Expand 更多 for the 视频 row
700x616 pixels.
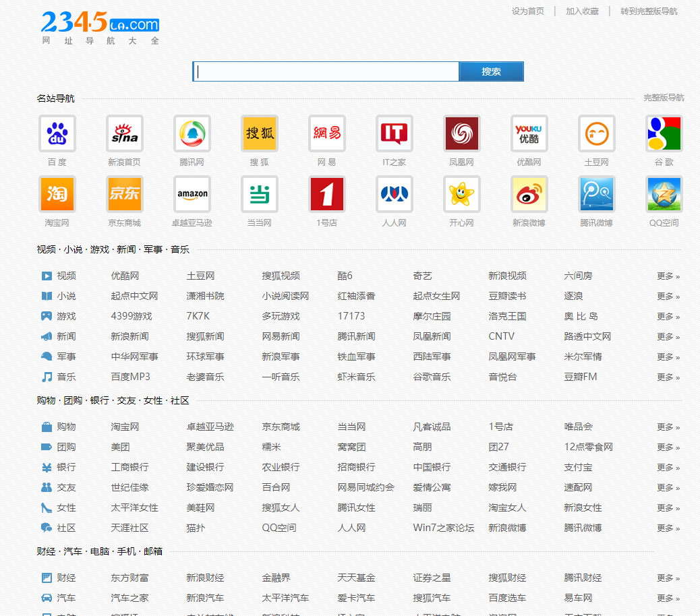[x=668, y=276]
